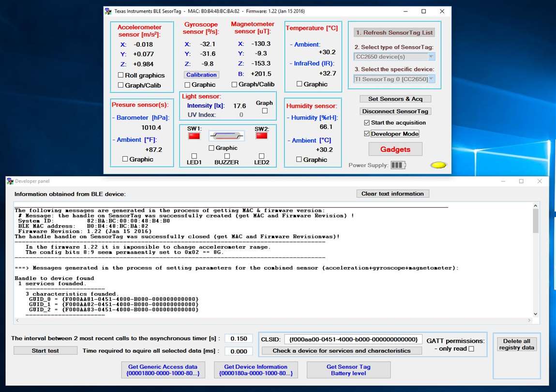Click Get Sensor Tag Battery level button

[x=348, y=370]
